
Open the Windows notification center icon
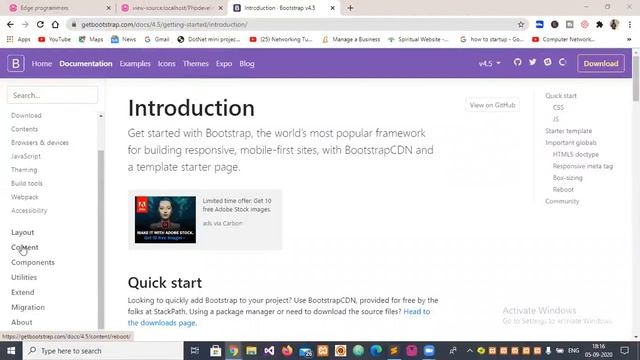[624, 351]
